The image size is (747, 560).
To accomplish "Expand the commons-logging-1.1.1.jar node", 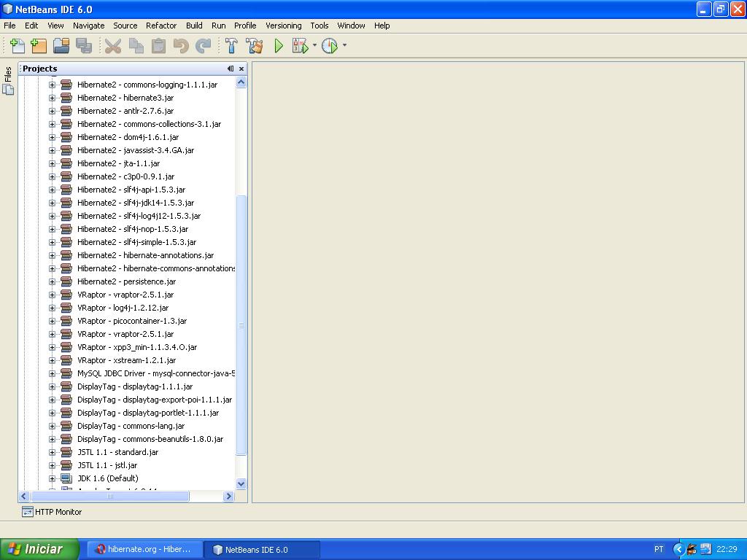I will [52, 85].
